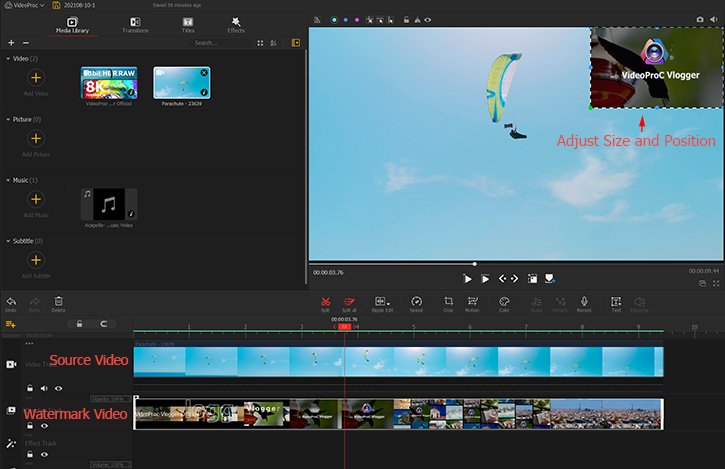Start voice recording with Record icon
Image resolution: width=725 pixels, height=469 pixels.
[x=584, y=301]
